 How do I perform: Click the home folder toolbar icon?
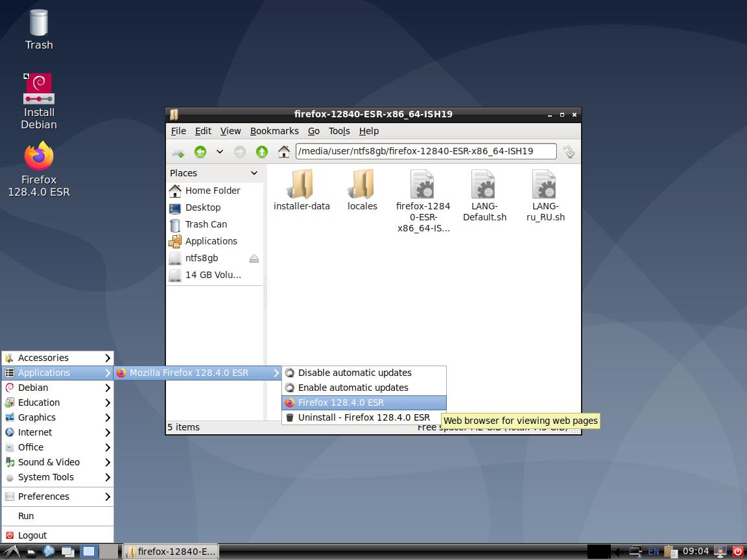(284, 152)
